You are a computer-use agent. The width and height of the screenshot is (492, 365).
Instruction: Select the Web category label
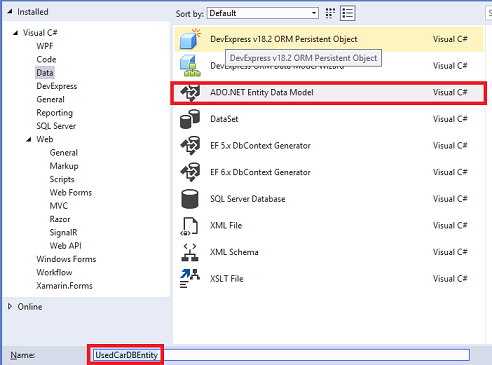point(45,139)
